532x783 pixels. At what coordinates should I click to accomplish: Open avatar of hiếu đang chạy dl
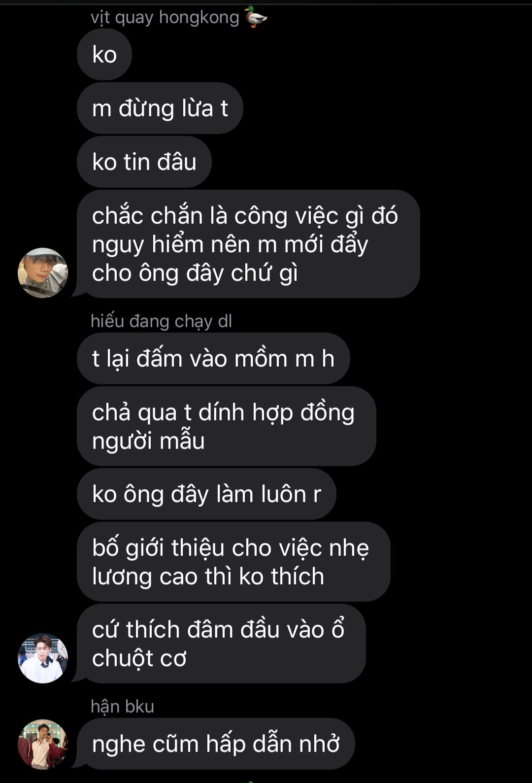pyautogui.click(x=43, y=658)
